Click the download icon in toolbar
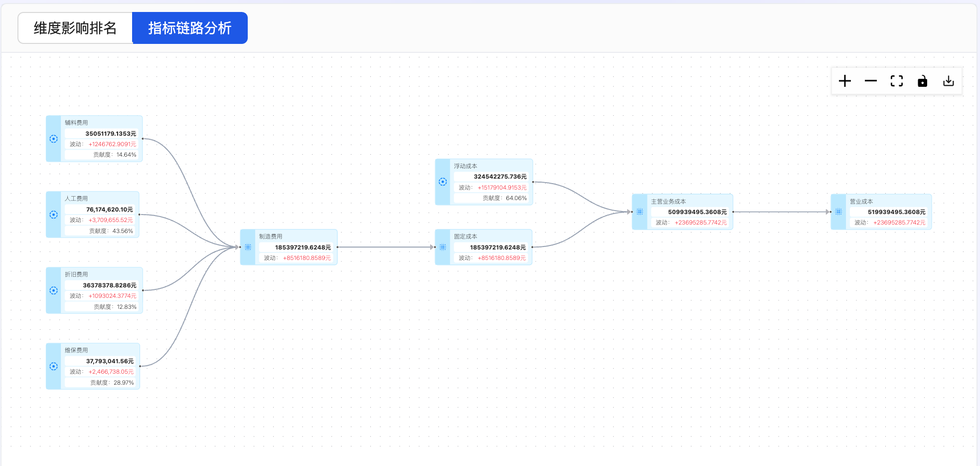 coord(949,81)
